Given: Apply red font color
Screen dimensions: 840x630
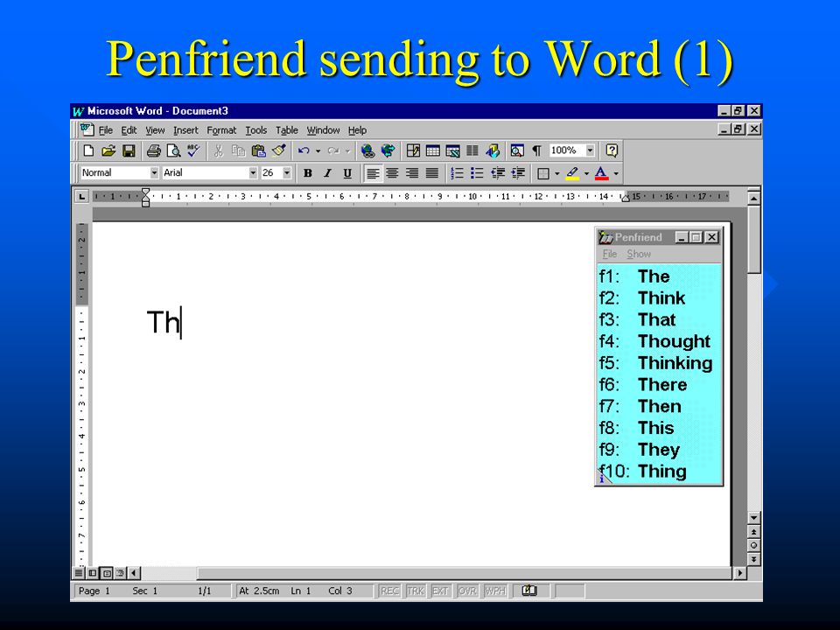Looking at the screenshot, I should coord(602,173).
